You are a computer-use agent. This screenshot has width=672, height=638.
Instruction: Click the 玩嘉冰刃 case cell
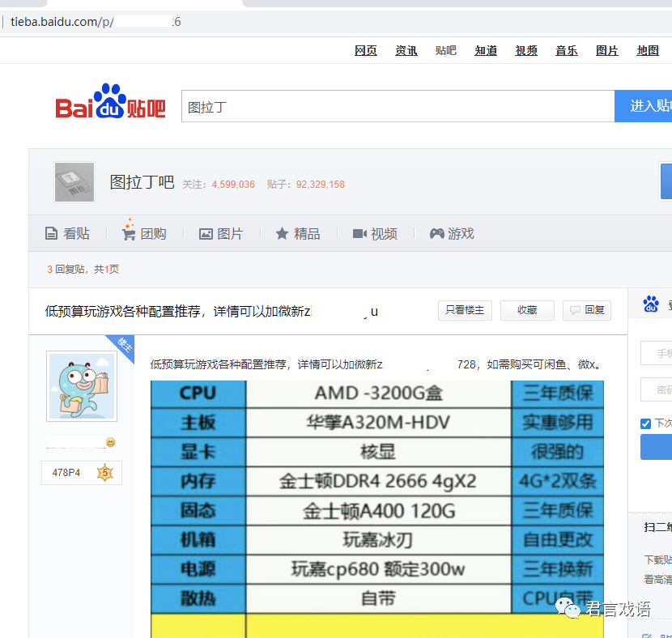(378, 540)
